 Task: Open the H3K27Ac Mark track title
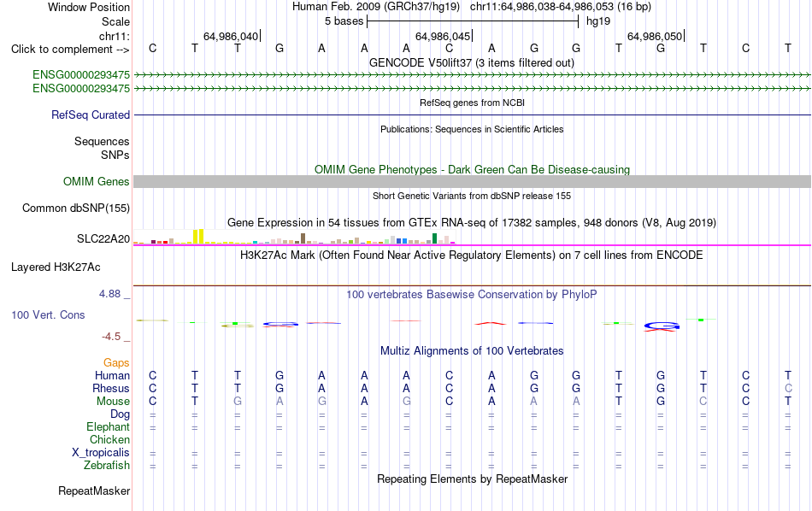(x=472, y=255)
